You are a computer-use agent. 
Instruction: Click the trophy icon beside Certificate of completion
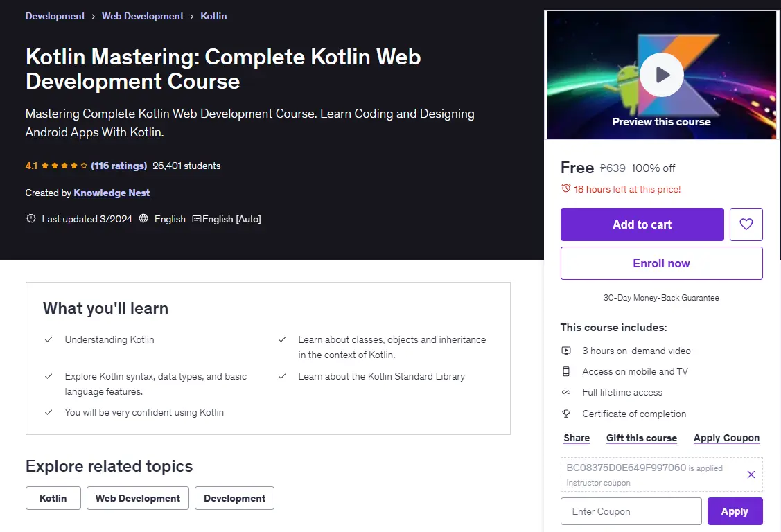566,414
